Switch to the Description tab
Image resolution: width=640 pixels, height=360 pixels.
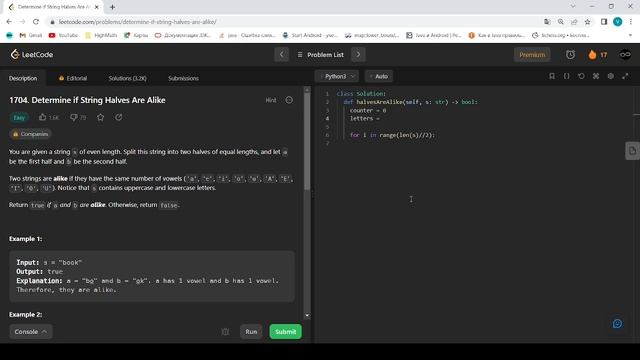coord(23,78)
